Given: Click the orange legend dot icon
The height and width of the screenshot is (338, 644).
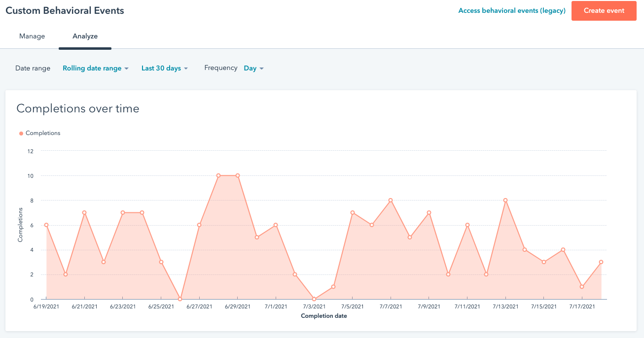Looking at the screenshot, I should pos(20,133).
